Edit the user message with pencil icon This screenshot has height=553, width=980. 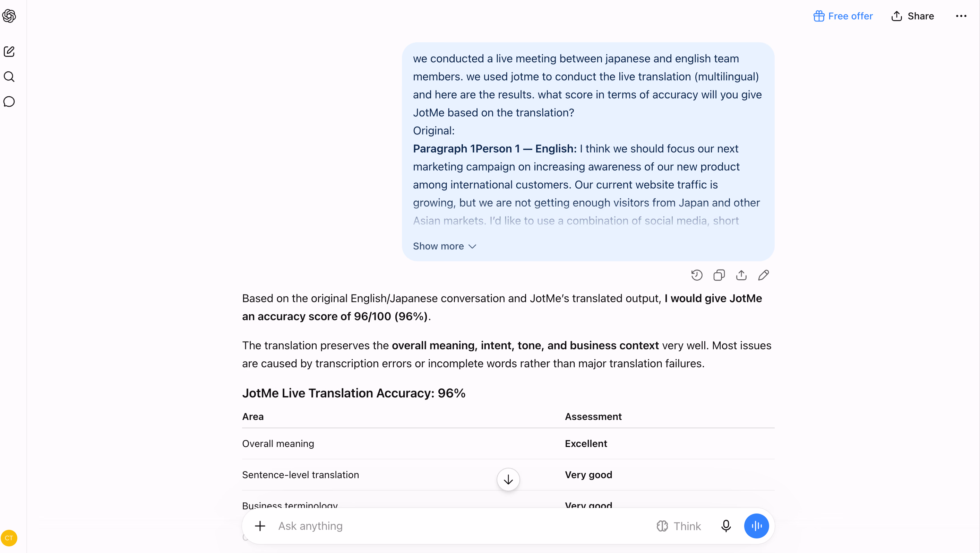(x=764, y=275)
